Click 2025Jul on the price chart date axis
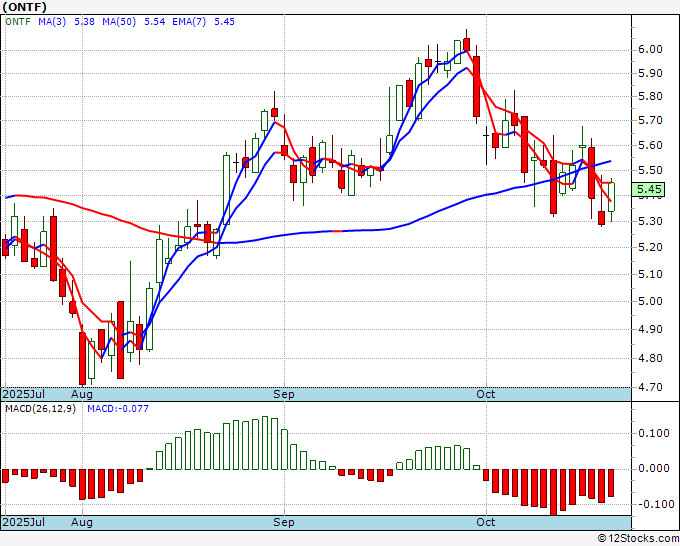Viewport: 680px width, 546px height. pyautogui.click(x=24, y=394)
